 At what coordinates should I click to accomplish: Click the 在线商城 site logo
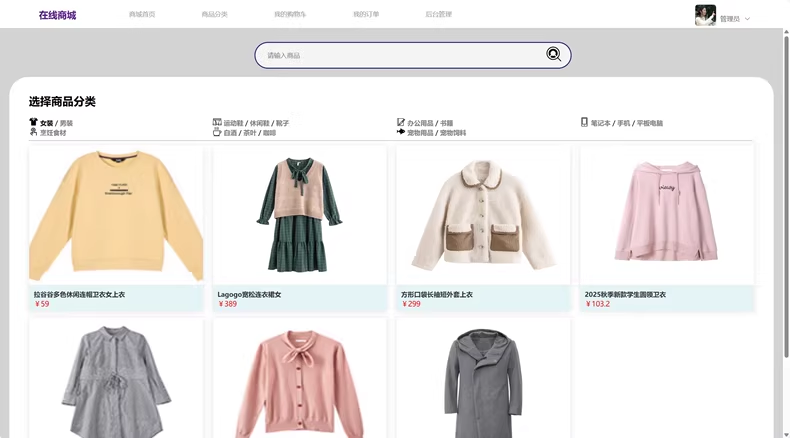[x=57, y=15]
